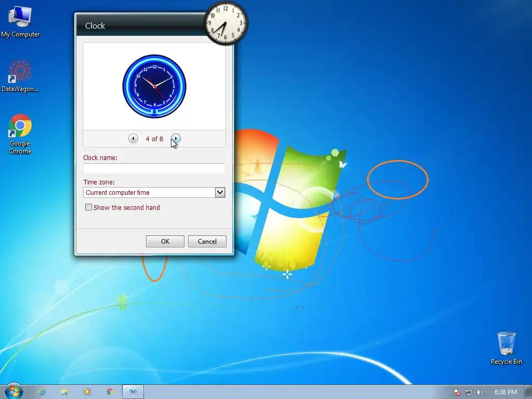Screen dimensions: 532x399
Task: Open Chrome from the taskbar
Action: click(x=110, y=392)
